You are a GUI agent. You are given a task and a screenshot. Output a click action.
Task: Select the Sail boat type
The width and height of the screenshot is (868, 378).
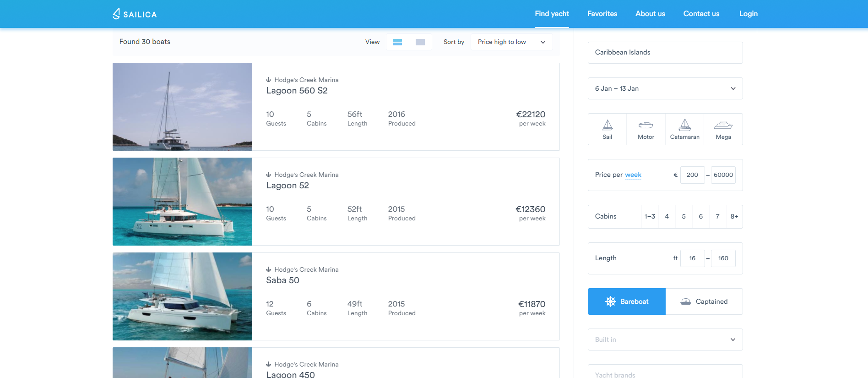[x=607, y=129]
